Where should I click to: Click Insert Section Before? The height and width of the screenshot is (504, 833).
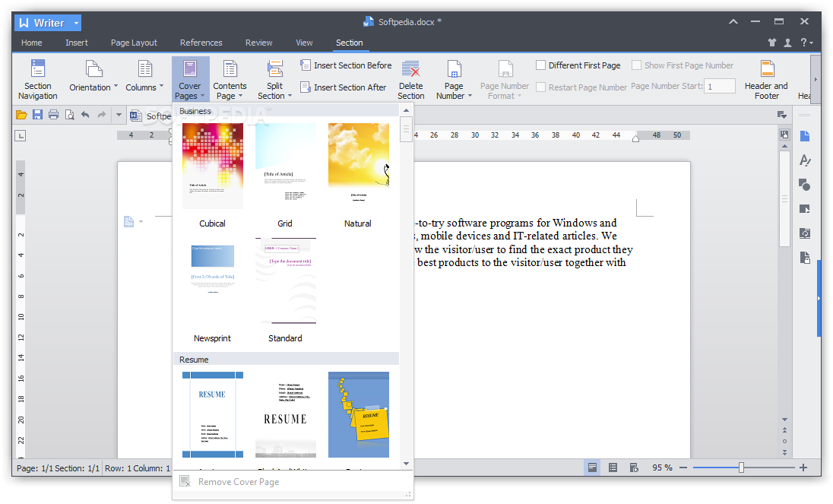346,65
